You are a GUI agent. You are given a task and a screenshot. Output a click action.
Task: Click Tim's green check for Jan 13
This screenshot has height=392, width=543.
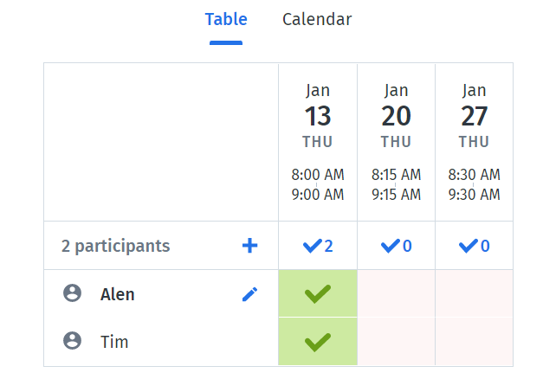pos(318,342)
